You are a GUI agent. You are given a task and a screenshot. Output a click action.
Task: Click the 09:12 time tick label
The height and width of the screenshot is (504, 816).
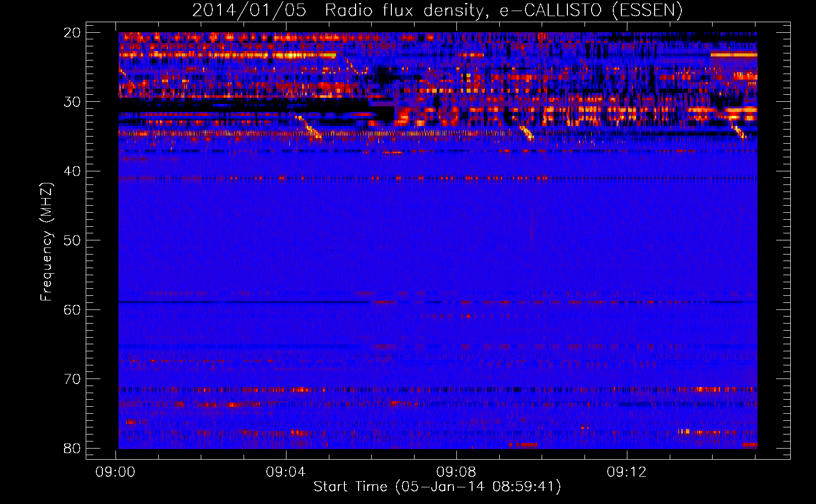click(x=627, y=472)
